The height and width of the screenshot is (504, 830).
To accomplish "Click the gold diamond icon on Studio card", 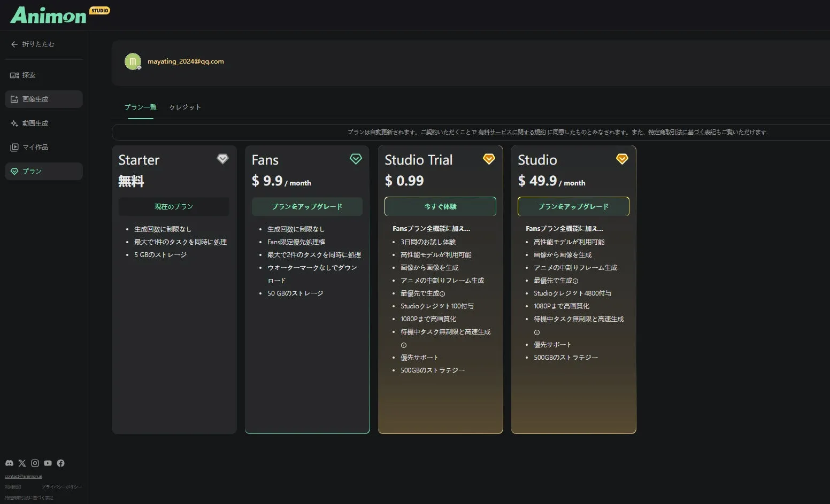I will click(x=621, y=159).
